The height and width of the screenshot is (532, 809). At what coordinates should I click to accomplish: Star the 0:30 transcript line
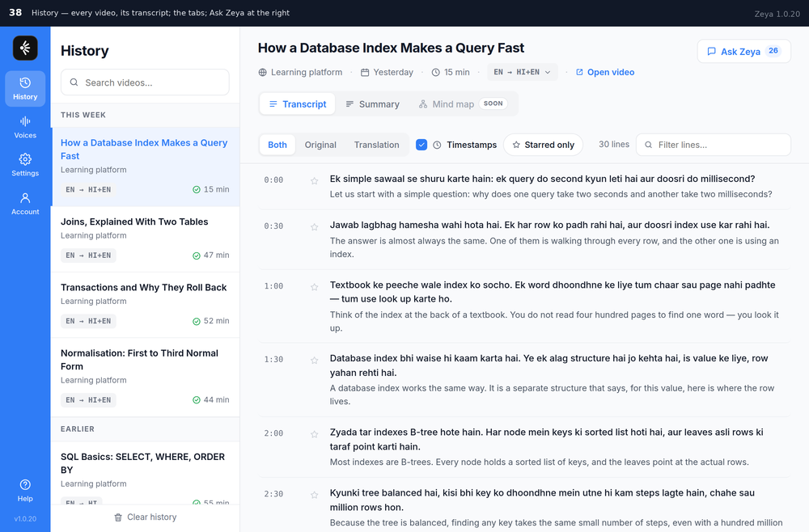tap(314, 227)
